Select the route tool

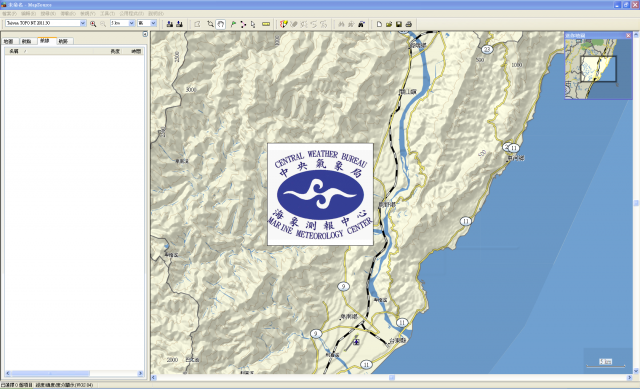click(x=243, y=24)
